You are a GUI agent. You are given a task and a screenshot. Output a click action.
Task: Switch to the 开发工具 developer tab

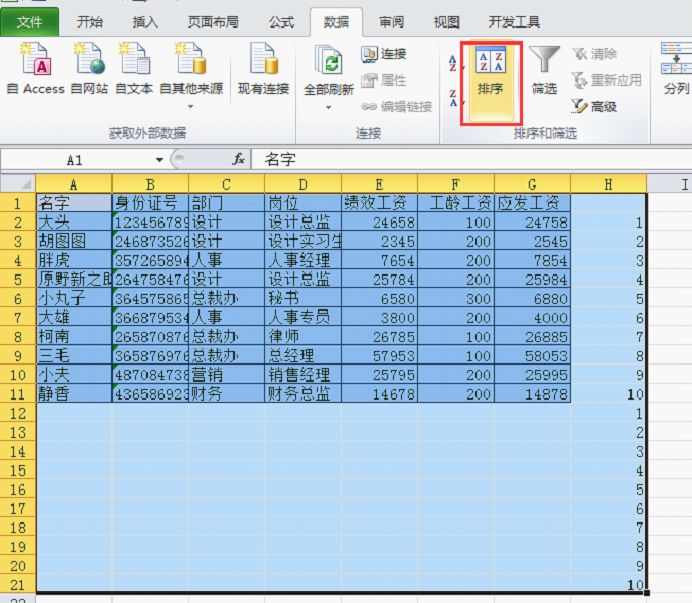click(514, 22)
